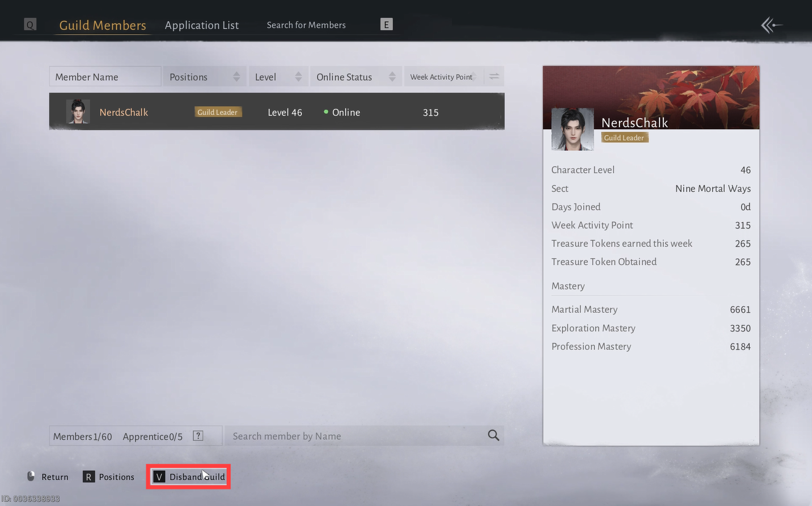Open the apprentice help question mark

198,436
